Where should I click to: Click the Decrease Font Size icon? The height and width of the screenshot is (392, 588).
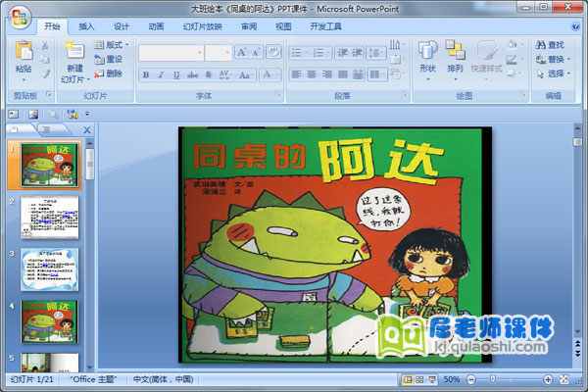[256, 52]
